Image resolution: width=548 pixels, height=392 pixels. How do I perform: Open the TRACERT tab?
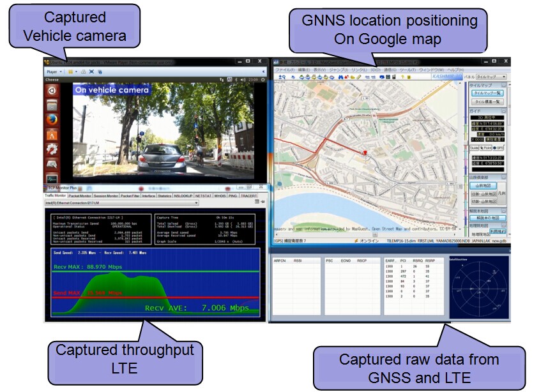(248, 196)
